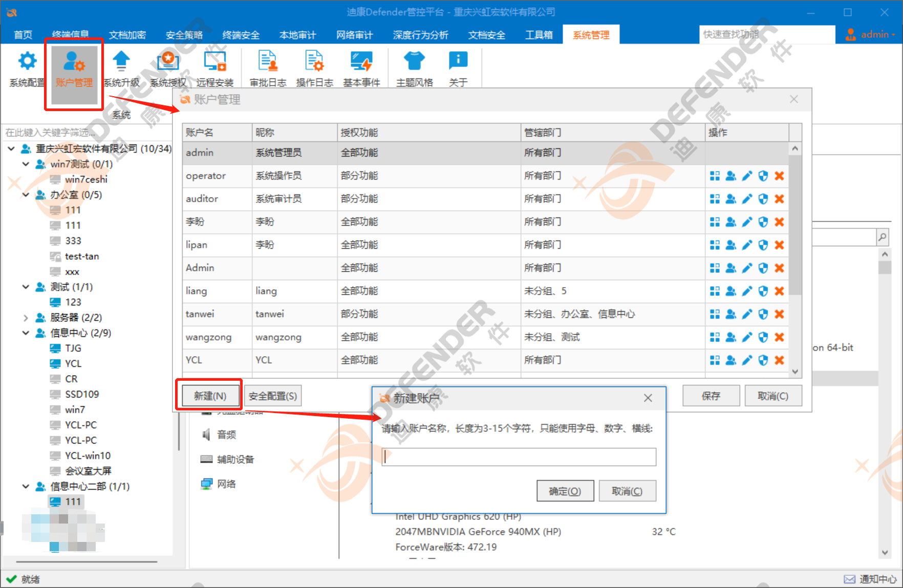This screenshot has width=903, height=588.
Task: Switch to 文档加密 menu tab
Action: coord(127,35)
